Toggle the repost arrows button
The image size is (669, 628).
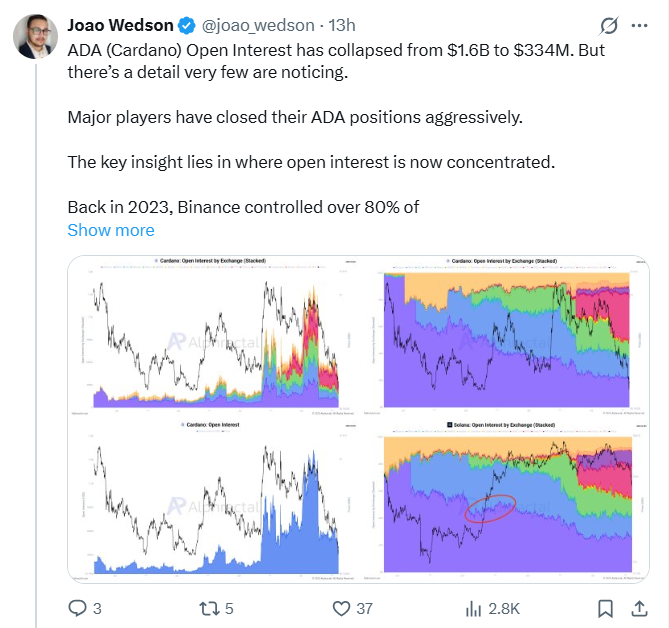coord(209,607)
